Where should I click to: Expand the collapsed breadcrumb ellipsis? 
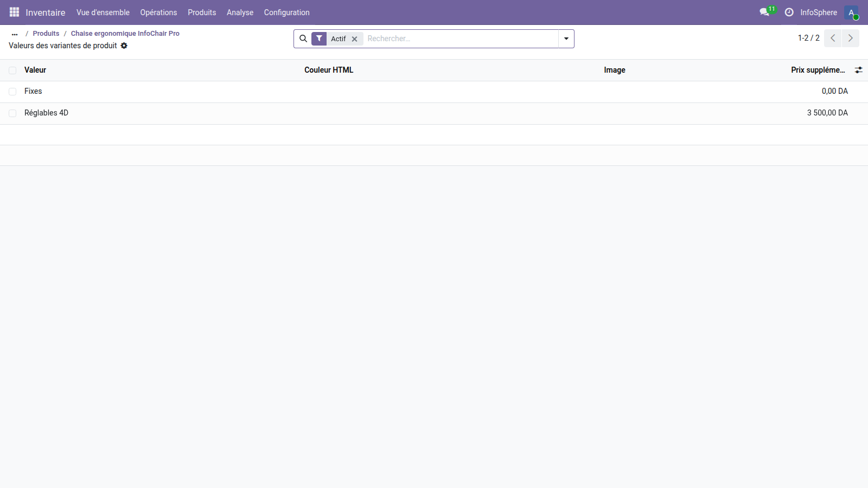tap(15, 34)
